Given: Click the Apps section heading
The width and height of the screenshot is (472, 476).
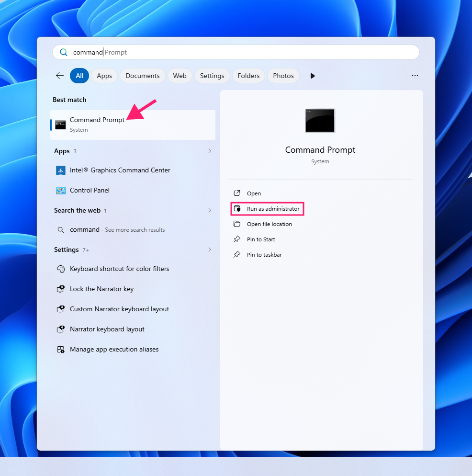Looking at the screenshot, I should pyautogui.click(x=62, y=151).
